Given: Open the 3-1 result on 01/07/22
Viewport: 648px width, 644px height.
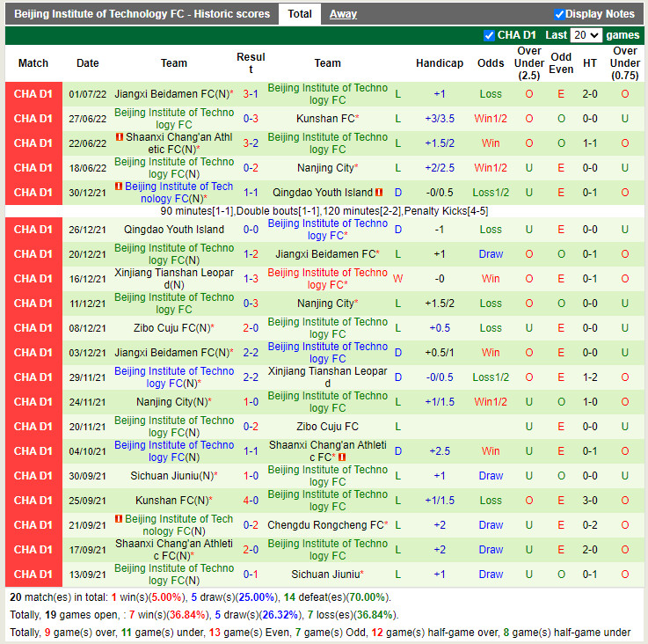Looking at the screenshot, I should 251,94.
